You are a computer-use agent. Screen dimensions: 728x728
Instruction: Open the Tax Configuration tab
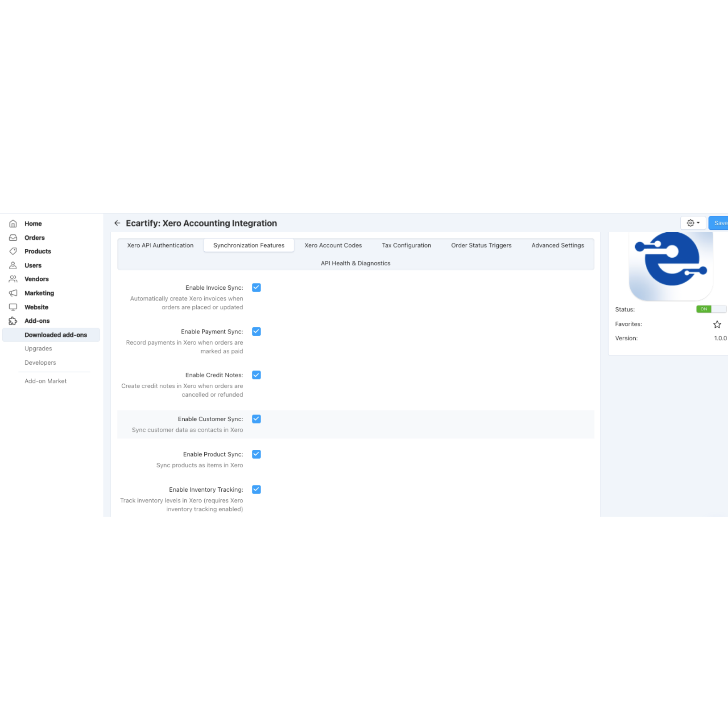(x=406, y=246)
